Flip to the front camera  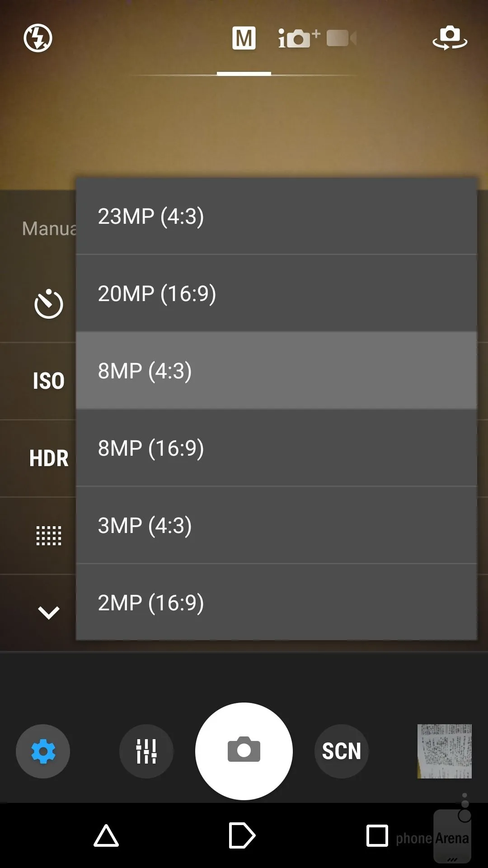point(450,38)
